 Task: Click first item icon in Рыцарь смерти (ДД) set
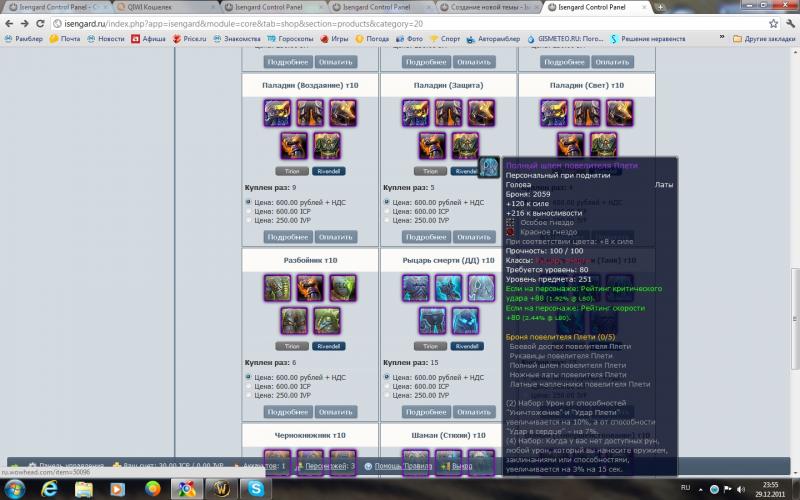[x=415, y=288]
